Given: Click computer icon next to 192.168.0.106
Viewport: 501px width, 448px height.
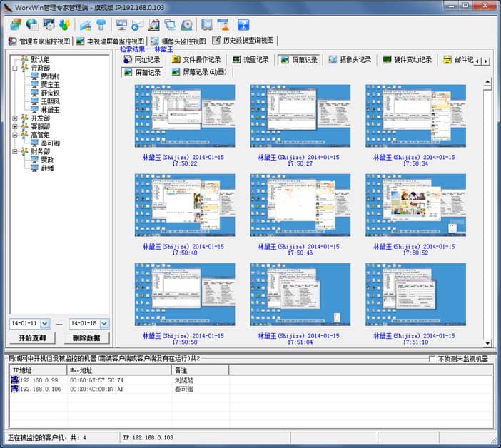Looking at the screenshot, I should (15, 389).
